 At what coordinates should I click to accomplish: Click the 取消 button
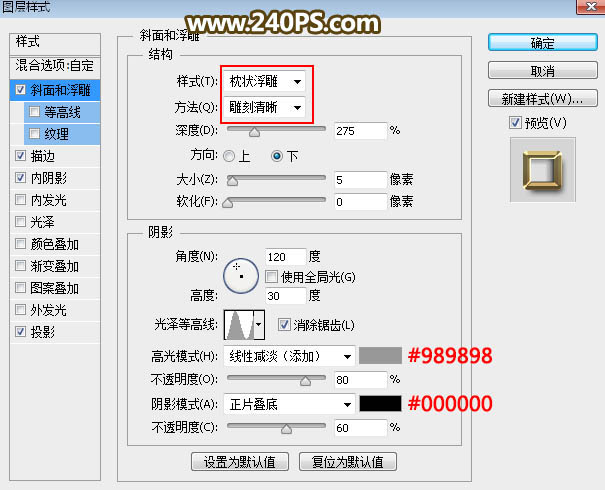click(542, 71)
